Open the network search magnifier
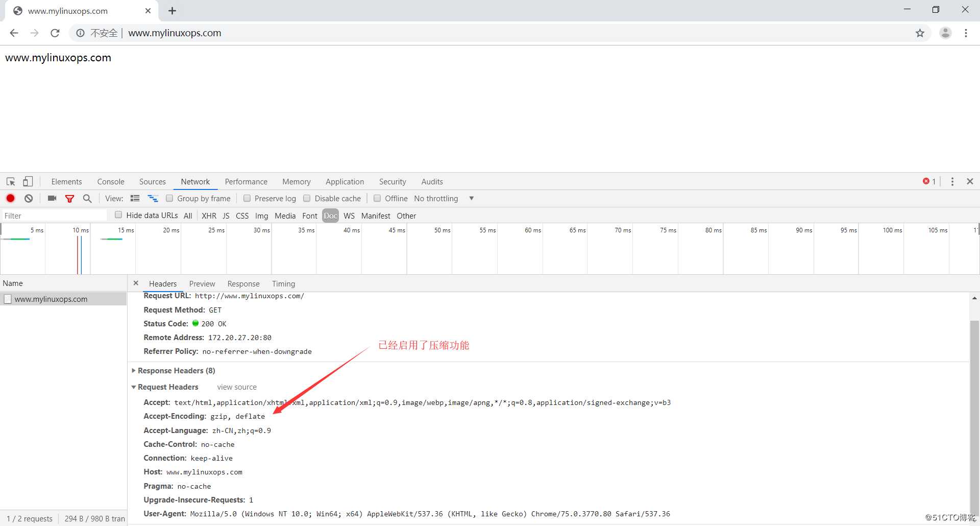The width and height of the screenshot is (980, 526). click(x=87, y=199)
